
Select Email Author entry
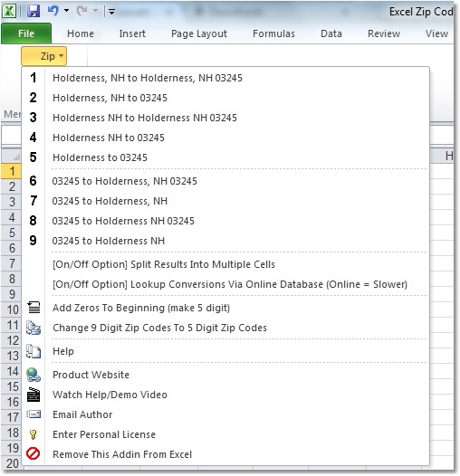[225, 414]
